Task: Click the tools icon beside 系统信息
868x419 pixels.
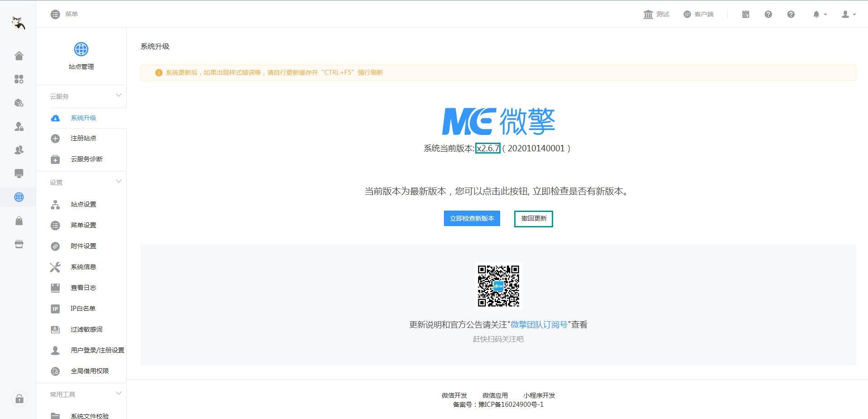Action: (x=55, y=267)
